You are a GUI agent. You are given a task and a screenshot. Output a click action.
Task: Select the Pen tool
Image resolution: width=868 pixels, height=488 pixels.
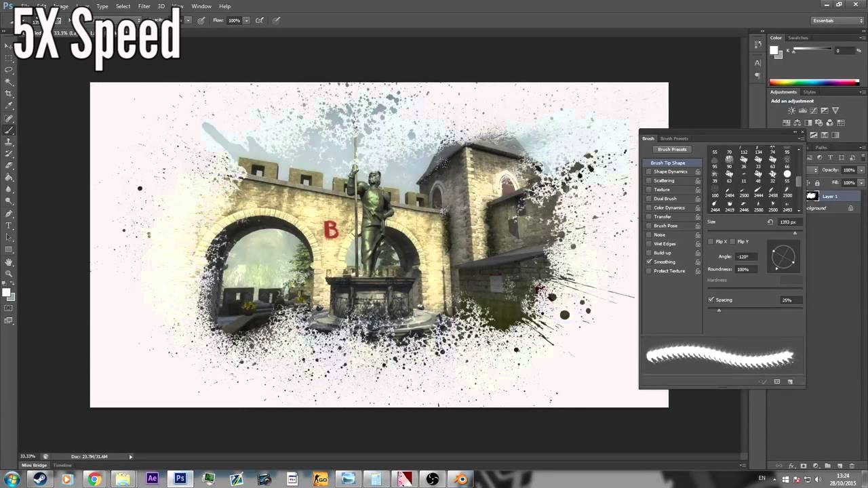tap(9, 213)
